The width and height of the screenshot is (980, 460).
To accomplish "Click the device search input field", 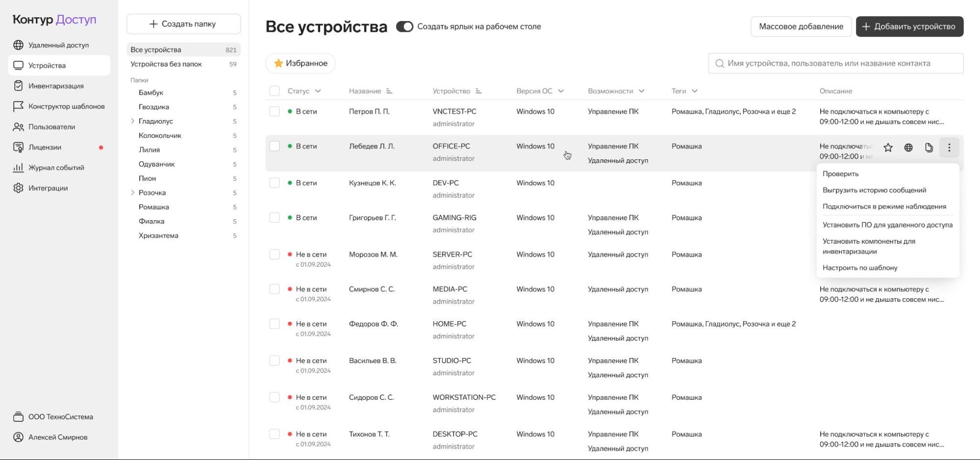I will (835, 63).
